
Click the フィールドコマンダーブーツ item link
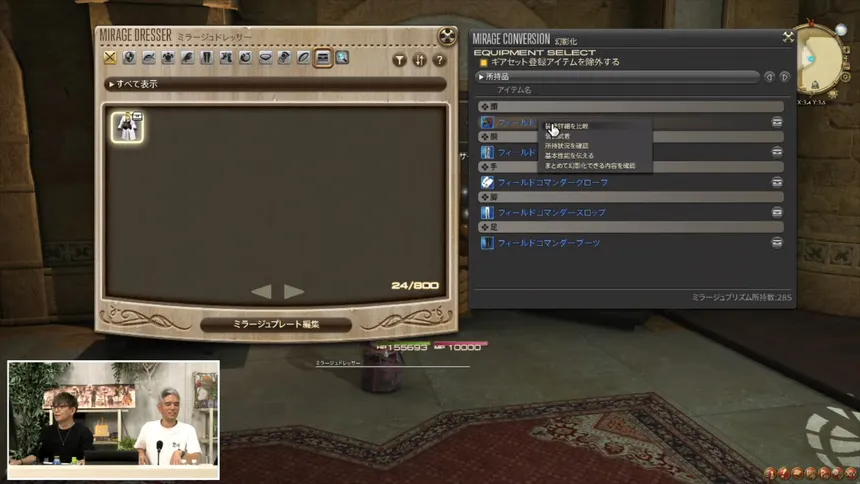548,243
